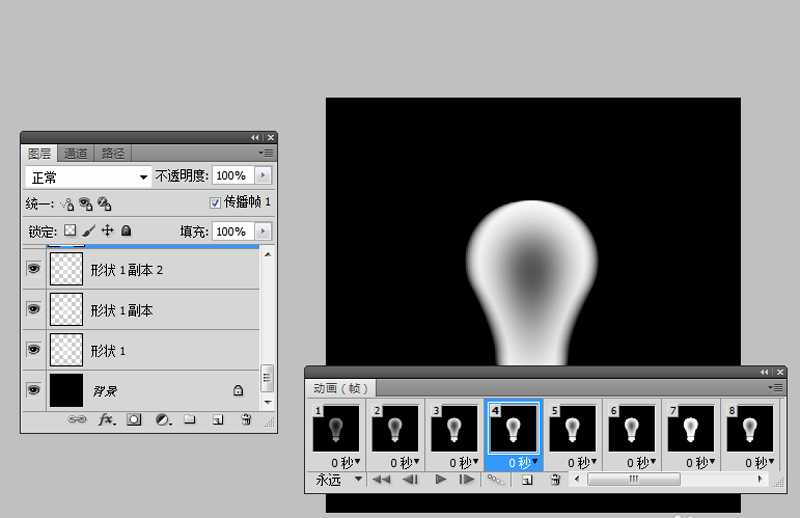800x518 pixels.
Task: Add a layer mask using the mask icon
Action: [134, 421]
